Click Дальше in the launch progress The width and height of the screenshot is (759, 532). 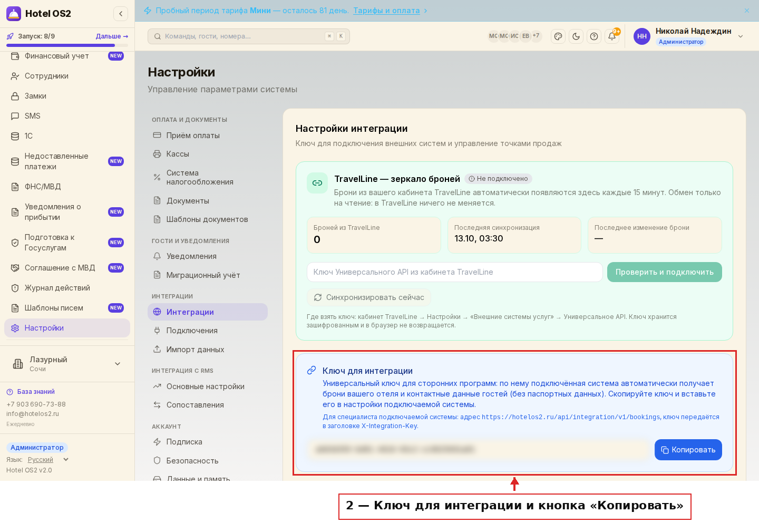tap(112, 36)
